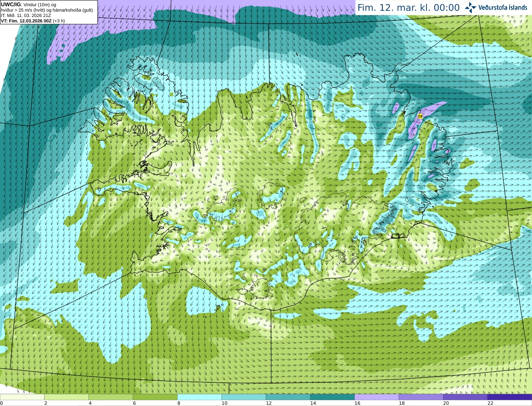Click legend scale label 16
This screenshot has width=532, height=406.
357,403
